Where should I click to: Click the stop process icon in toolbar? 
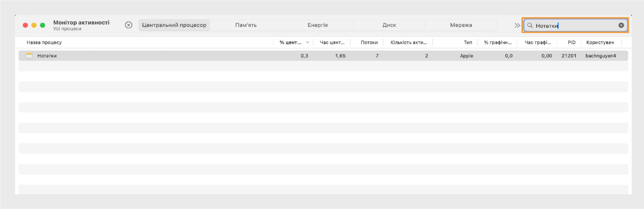point(128,25)
